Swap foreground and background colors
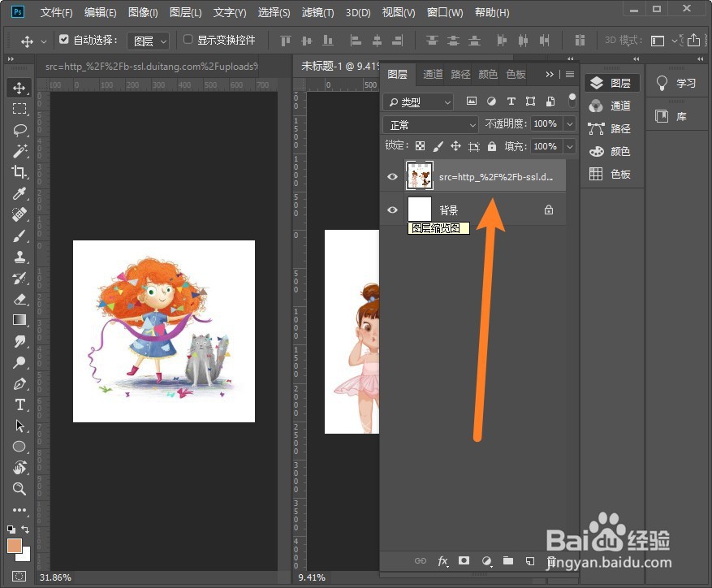 coord(25,530)
